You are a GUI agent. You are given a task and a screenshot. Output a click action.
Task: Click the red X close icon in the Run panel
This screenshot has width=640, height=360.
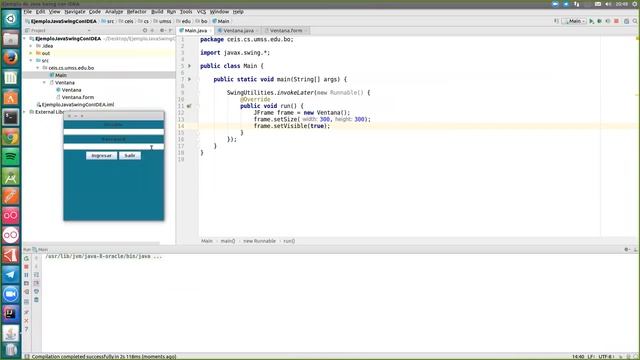27,321
